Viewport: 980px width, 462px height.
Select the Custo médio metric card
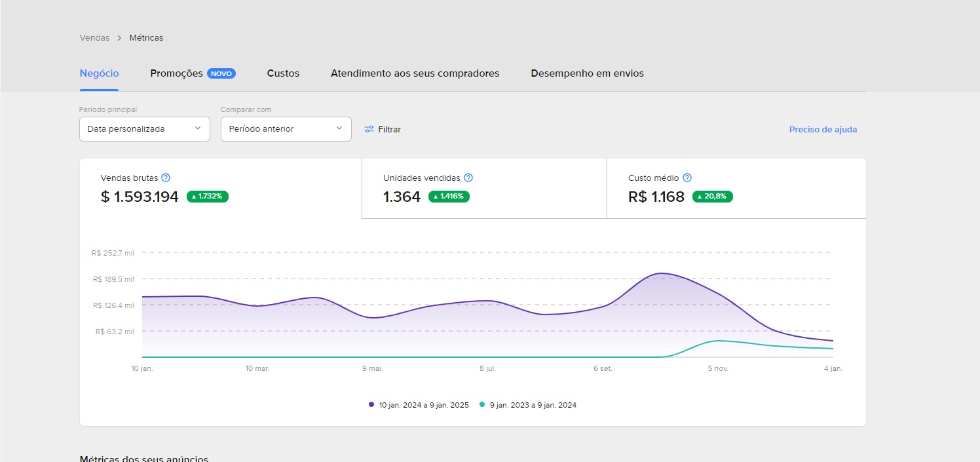[736, 189]
